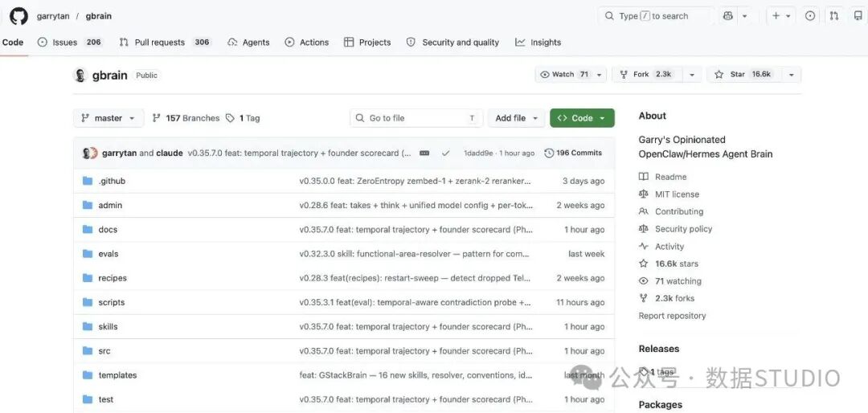This screenshot has width=868, height=413.
Task: Open scripts commit message v0.35.3.1 feat(eval)
Action: point(416,302)
